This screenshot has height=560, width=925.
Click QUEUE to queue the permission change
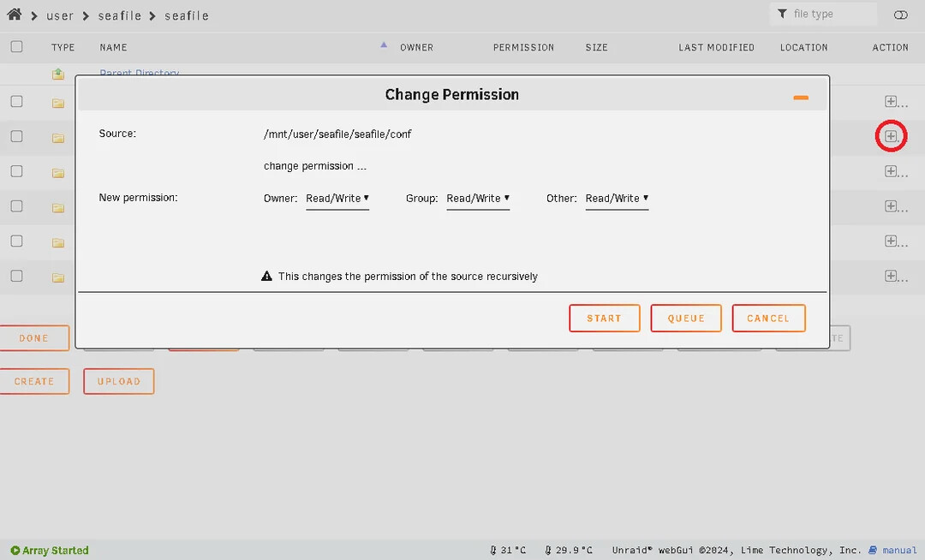pyautogui.click(x=686, y=319)
